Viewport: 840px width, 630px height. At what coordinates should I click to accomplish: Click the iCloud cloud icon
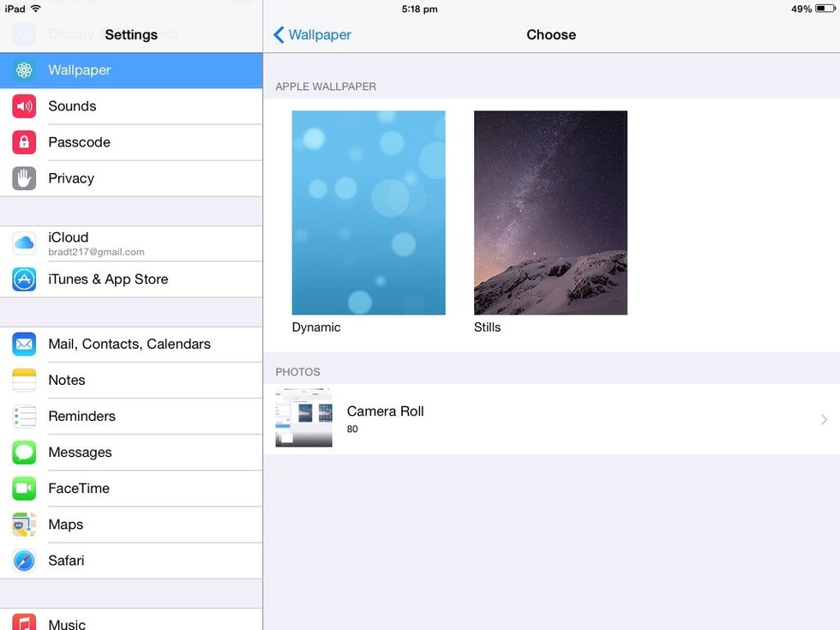pos(24,243)
